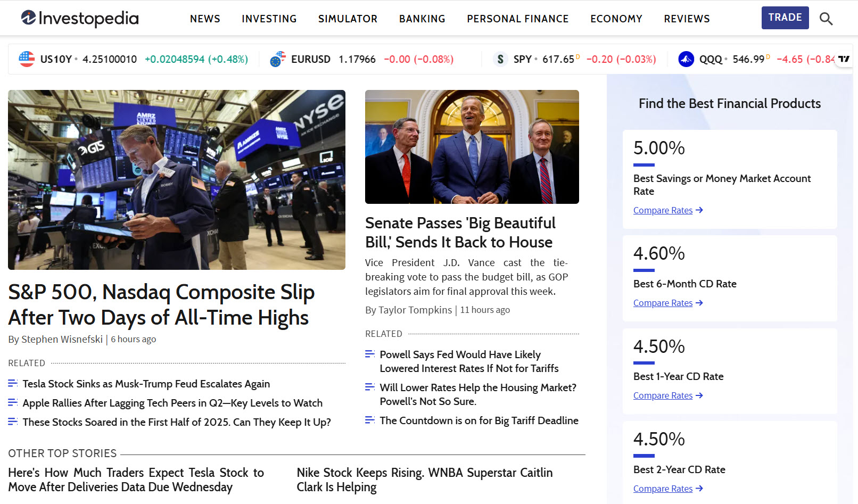The height and width of the screenshot is (504, 858).
Task: Click the article icon next to Powell Fed story
Action: point(370,354)
